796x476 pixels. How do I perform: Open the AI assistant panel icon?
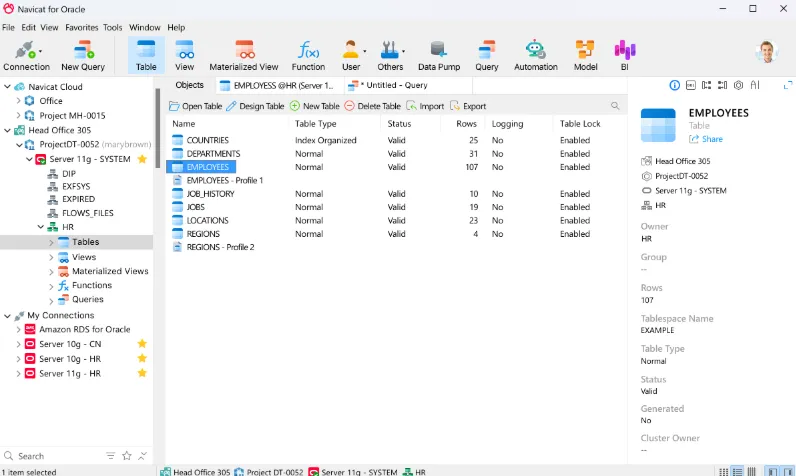(755, 85)
